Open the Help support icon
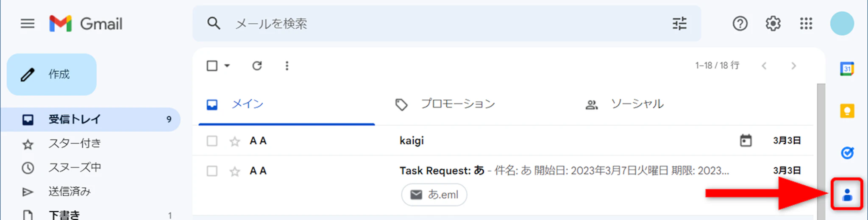 pyautogui.click(x=740, y=24)
